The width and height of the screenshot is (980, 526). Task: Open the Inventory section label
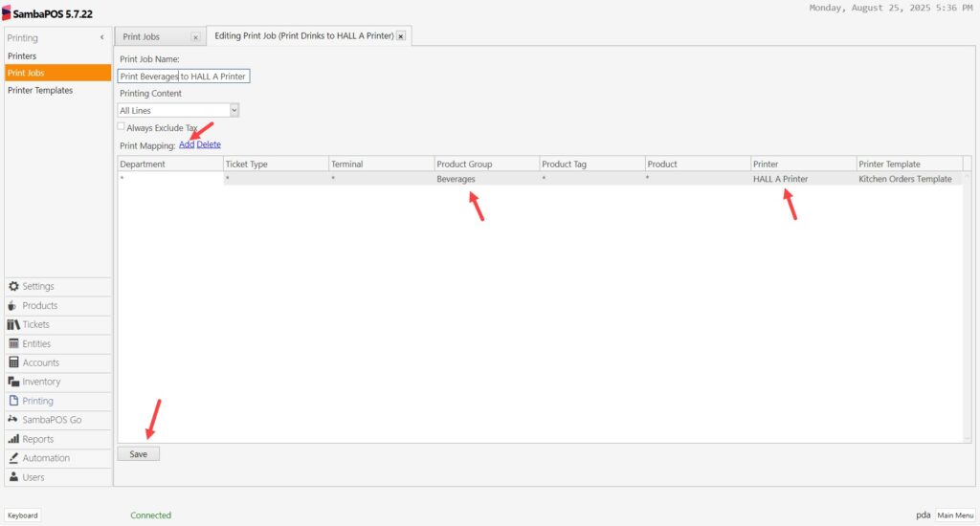pyautogui.click(x=41, y=382)
